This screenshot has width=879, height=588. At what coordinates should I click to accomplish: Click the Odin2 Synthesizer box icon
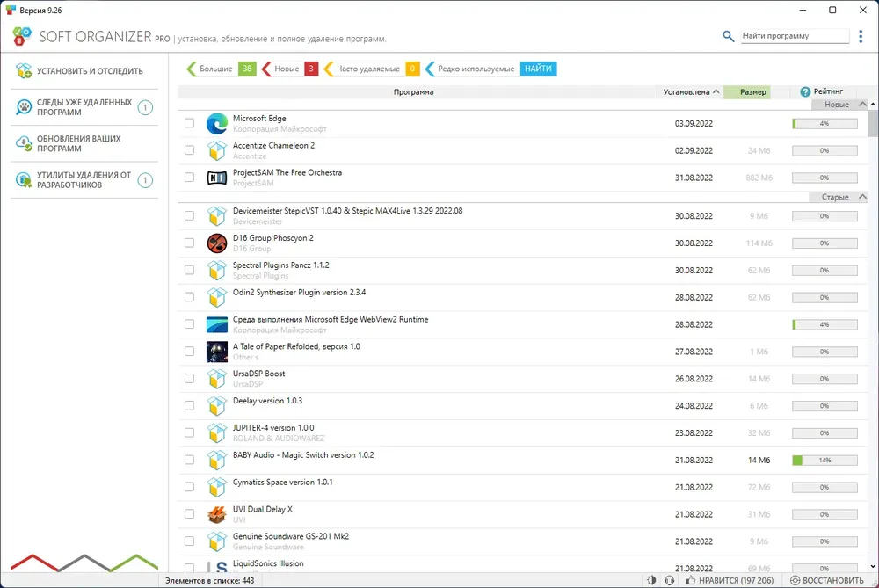217,298
